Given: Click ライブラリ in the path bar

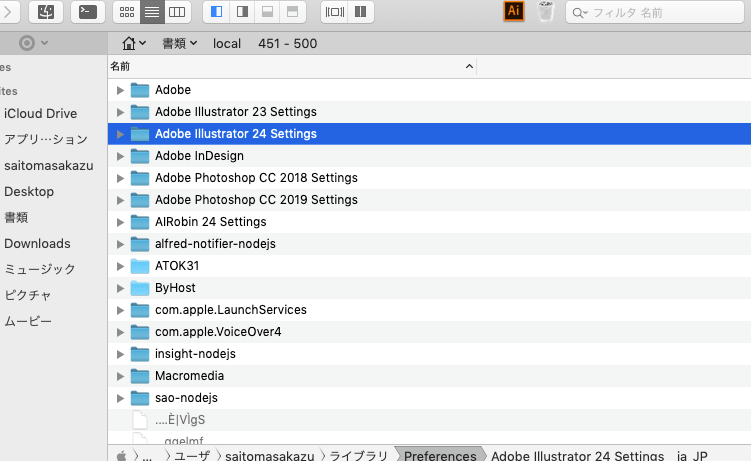Looking at the screenshot, I should pos(359,455).
